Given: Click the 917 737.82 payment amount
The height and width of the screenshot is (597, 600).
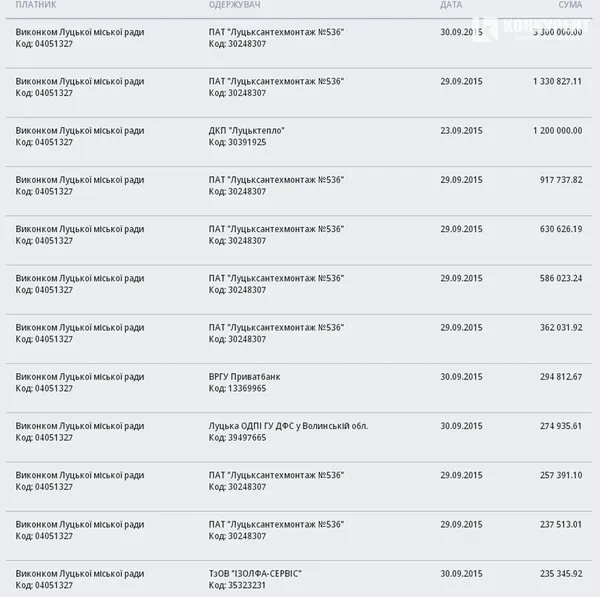Looking at the screenshot, I should point(561,180).
